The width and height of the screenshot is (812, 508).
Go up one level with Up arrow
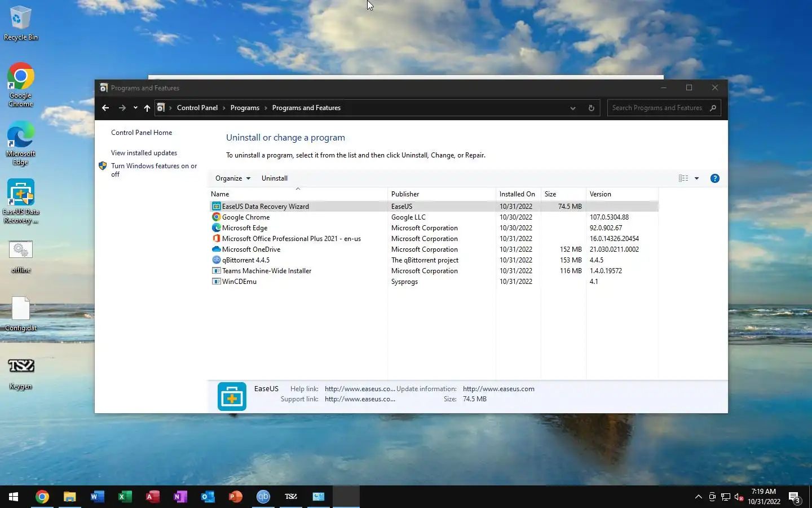[147, 108]
